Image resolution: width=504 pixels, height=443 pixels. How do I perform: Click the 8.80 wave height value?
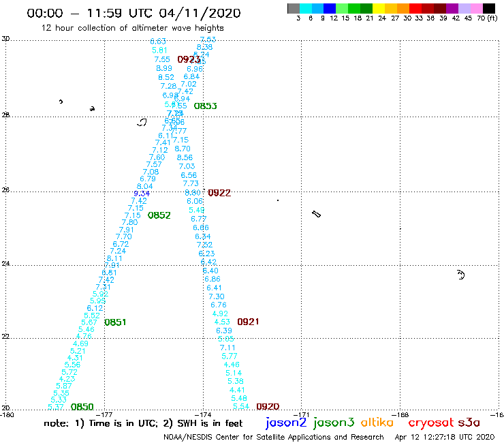click(193, 192)
